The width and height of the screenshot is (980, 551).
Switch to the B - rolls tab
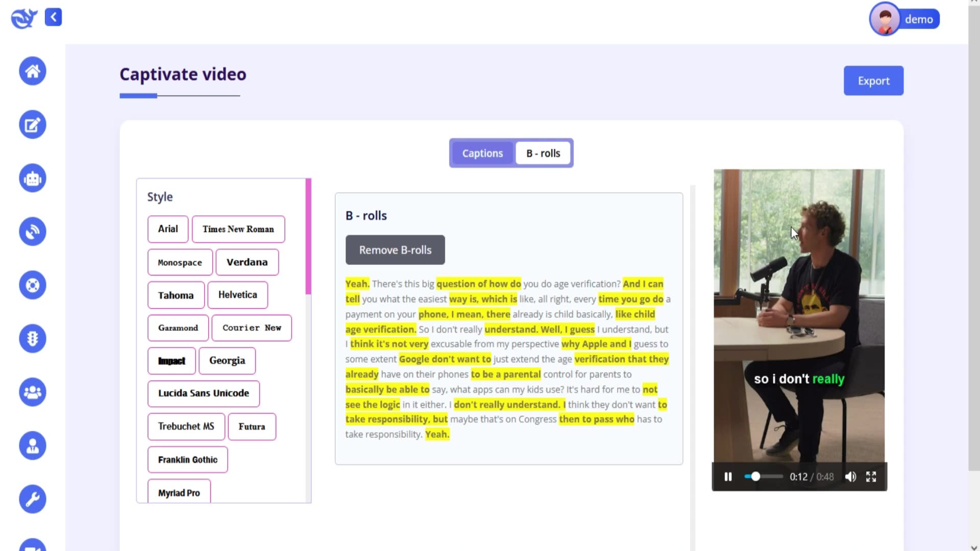[x=543, y=153]
